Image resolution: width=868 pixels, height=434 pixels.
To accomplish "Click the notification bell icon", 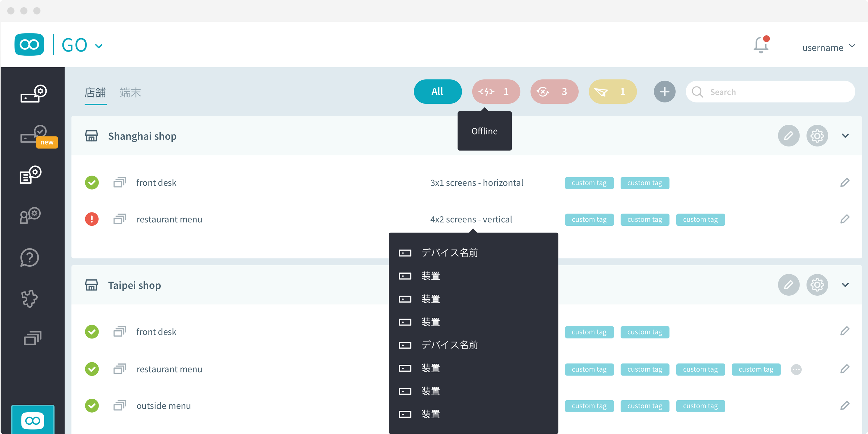I will point(760,46).
